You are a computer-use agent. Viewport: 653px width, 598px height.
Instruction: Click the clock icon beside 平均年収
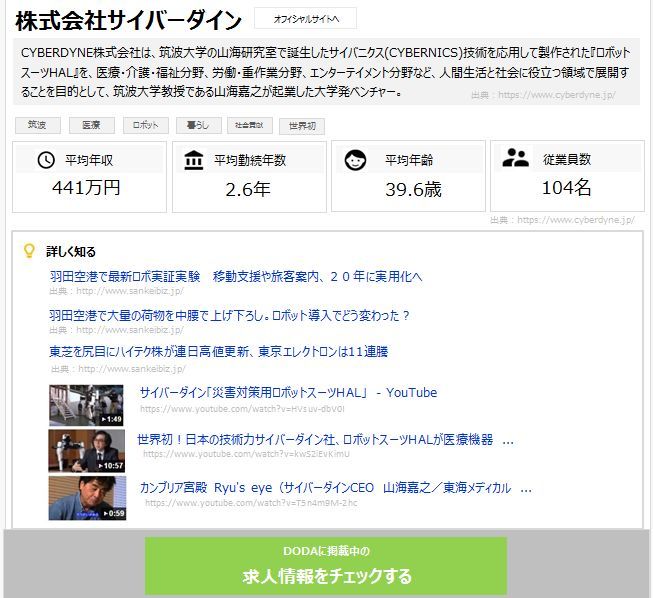coord(46,160)
